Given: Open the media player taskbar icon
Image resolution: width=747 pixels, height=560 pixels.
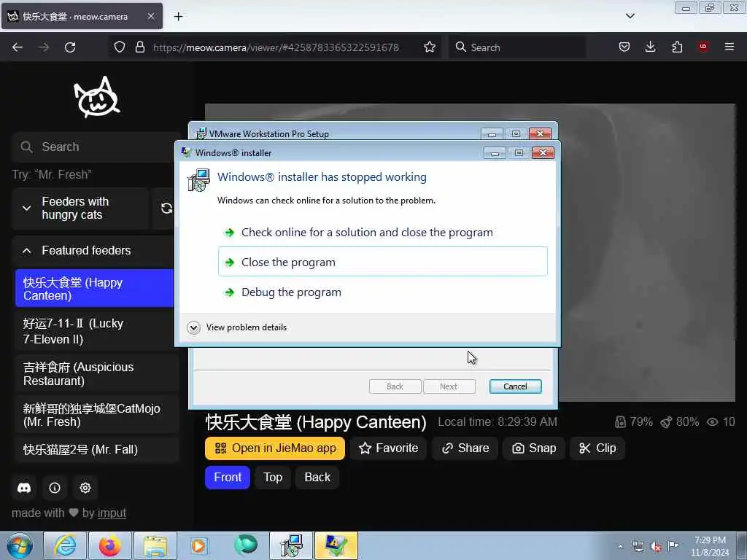Looking at the screenshot, I should point(200,545).
